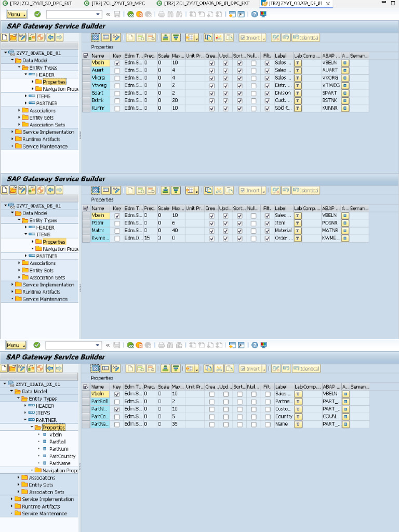Viewport: 399px width, 532px height.
Task: Click the KUNNR ABAP field name cell
Action: tap(331, 108)
